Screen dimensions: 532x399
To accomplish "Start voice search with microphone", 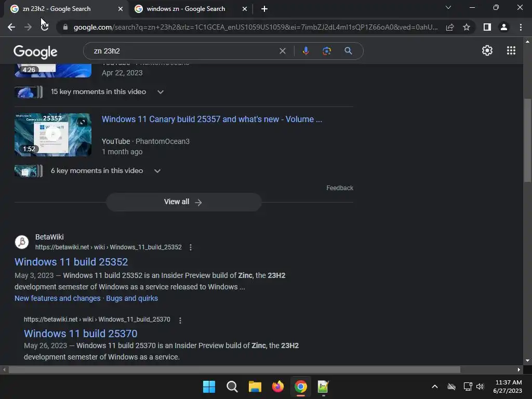I will [305, 51].
